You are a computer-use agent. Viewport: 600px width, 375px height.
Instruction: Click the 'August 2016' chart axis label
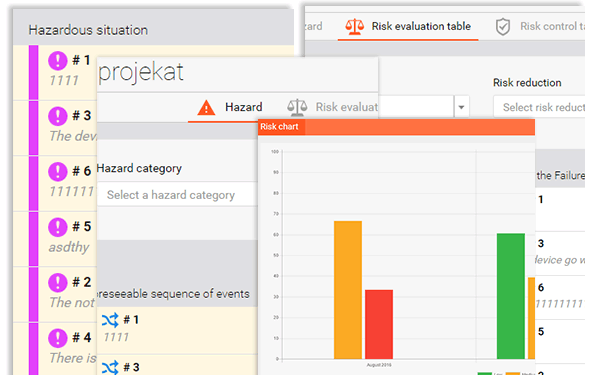tap(379, 365)
